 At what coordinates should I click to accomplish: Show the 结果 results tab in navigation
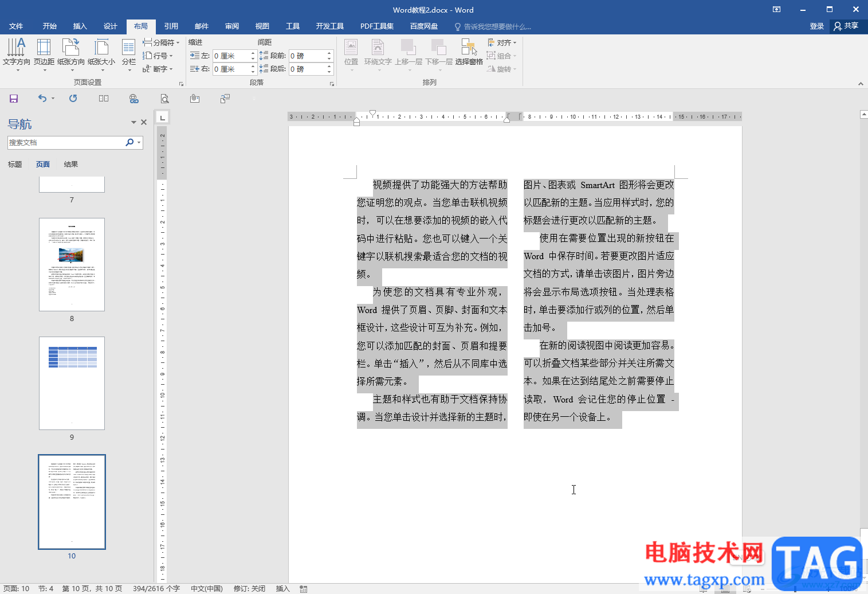71,165
